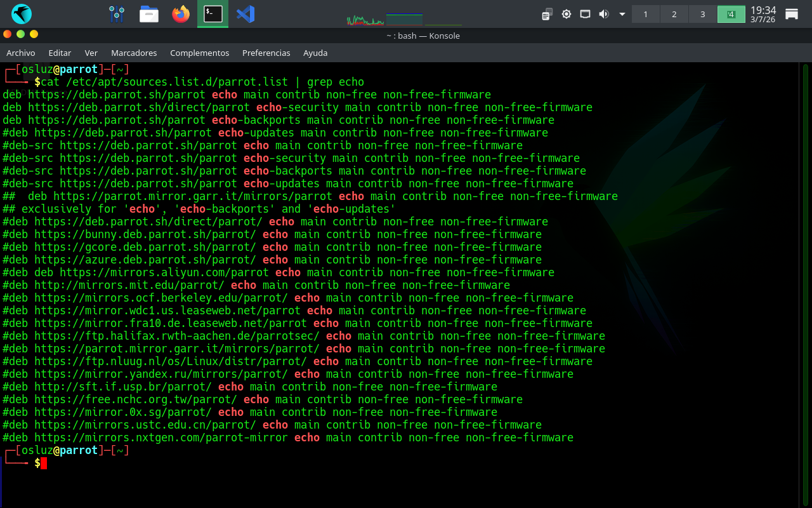Image resolution: width=812 pixels, height=508 pixels.
Task: Click the 'mirrors.mit.edu/parrot/' line
Action: pos(256,285)
